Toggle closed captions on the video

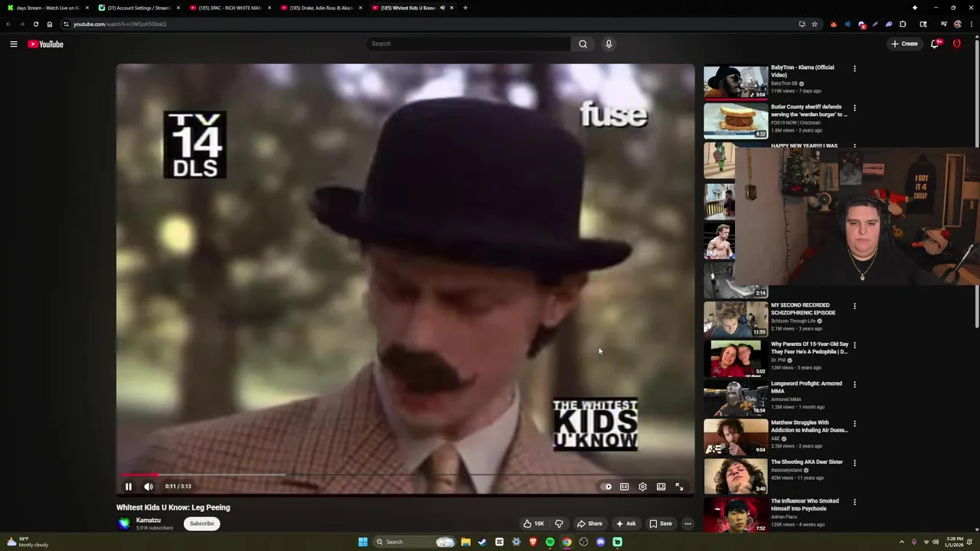(x=624, y=487)
